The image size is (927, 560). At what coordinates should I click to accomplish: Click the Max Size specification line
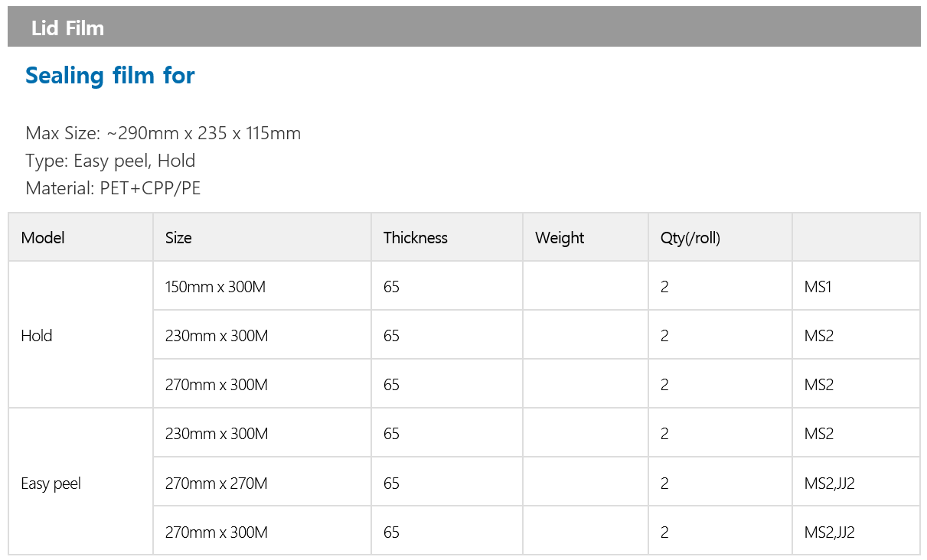(x=163, y=133)
